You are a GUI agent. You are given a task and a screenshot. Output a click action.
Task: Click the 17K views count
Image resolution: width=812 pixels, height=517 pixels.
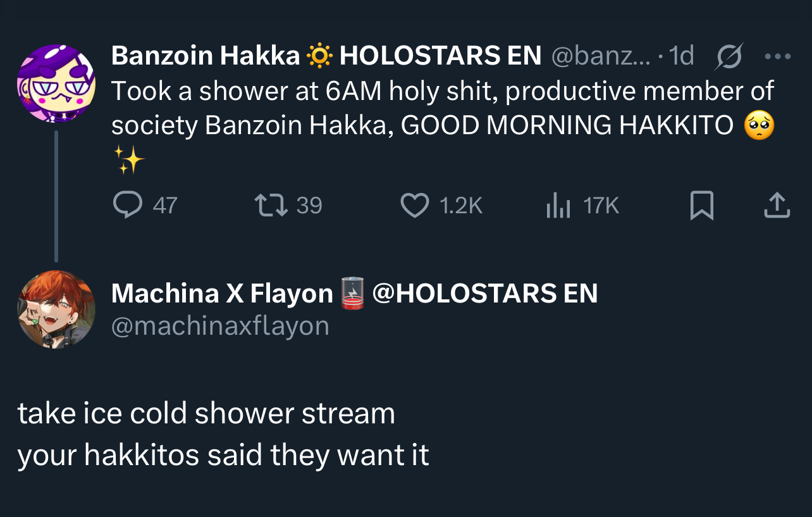click(x=601, y=206)
